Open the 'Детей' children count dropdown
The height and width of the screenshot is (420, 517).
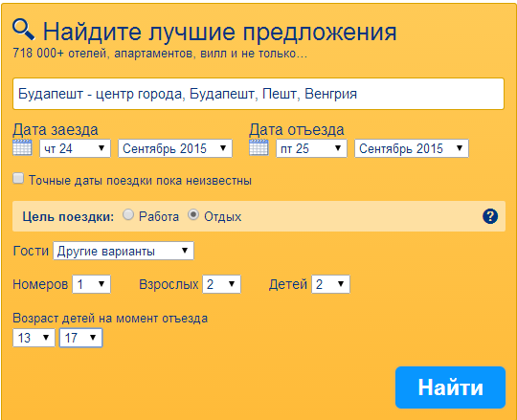coord(330,284)
